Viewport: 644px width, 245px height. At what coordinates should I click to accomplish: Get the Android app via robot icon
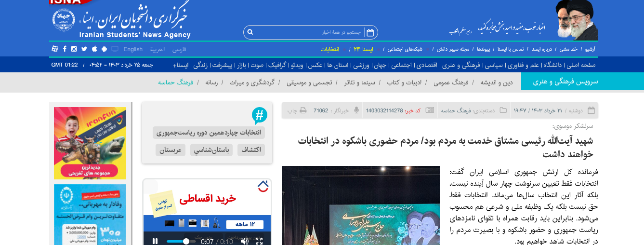[x=104, y=49]
